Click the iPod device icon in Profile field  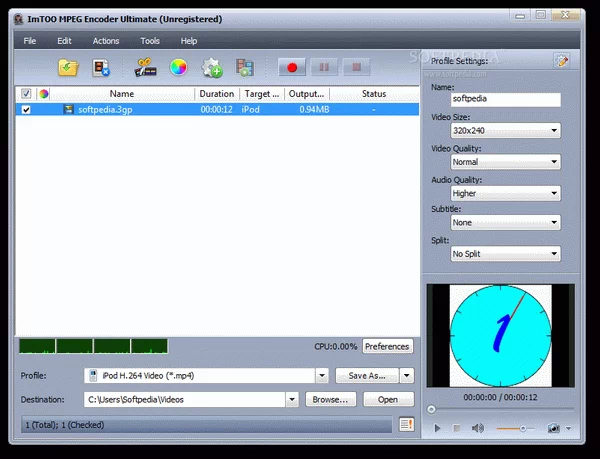(93, 376)
